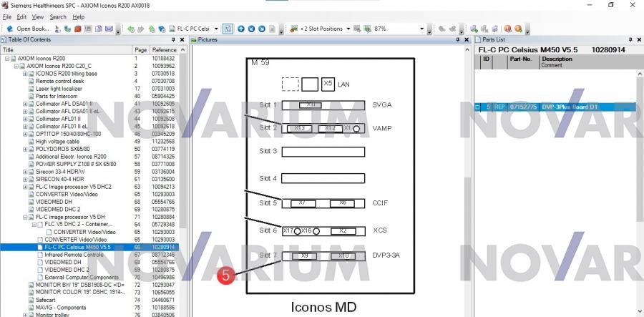Open the 87% zoom level dropdown
Viewport: 644px width, 317px height.
click(421, 29)
